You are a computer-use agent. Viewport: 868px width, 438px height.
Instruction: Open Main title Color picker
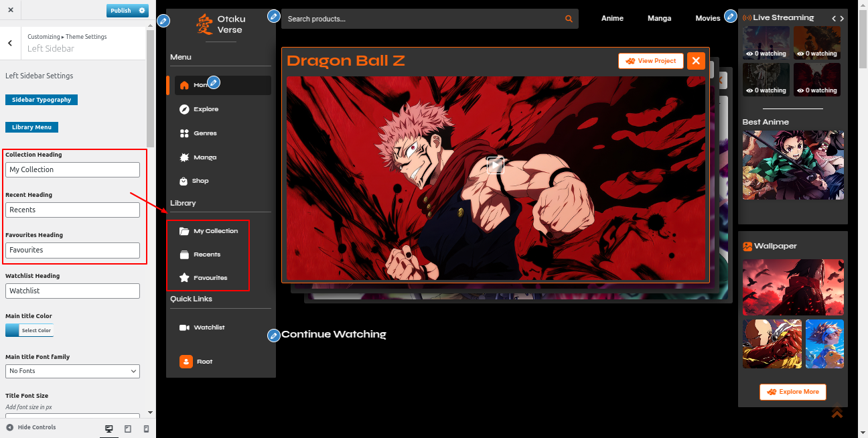click(x=29, y=330)
